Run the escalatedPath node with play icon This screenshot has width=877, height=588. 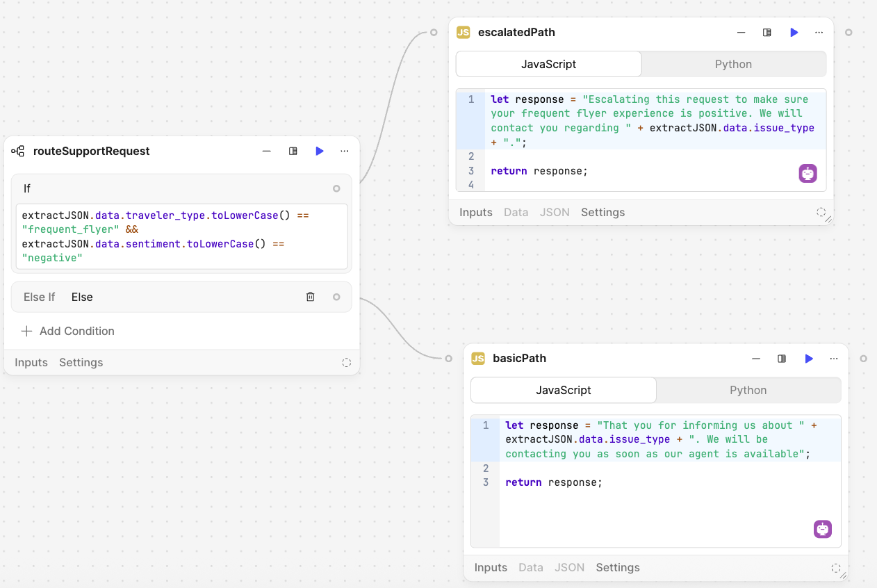794,33
